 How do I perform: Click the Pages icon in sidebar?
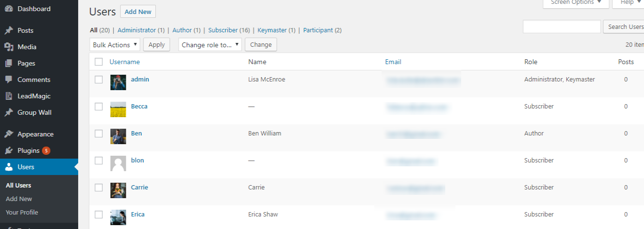tap(9, 63)
